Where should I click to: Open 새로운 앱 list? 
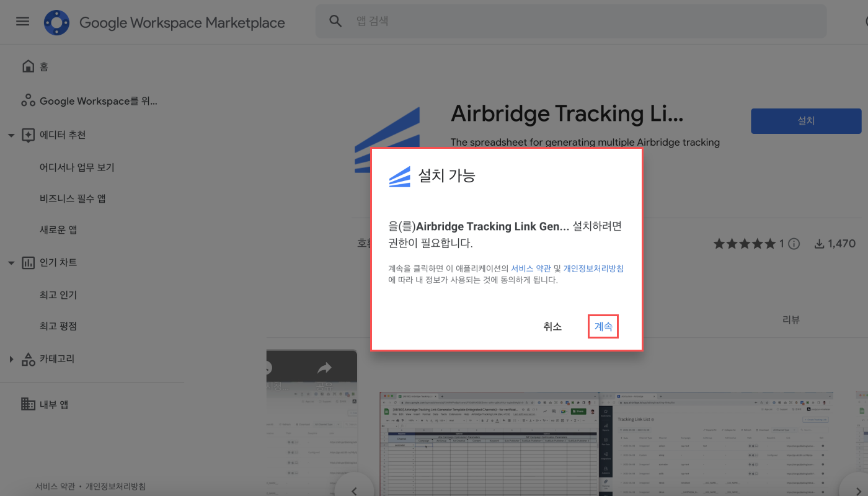(x=58, y=229)
